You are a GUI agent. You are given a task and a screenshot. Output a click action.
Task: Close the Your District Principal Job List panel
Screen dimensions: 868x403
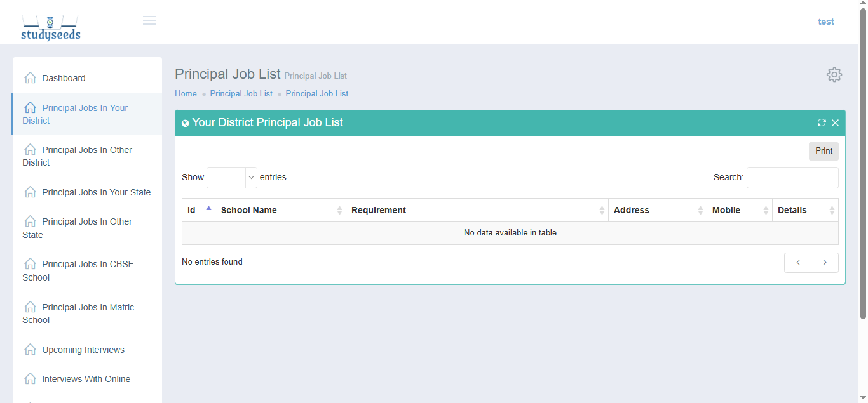835,122
